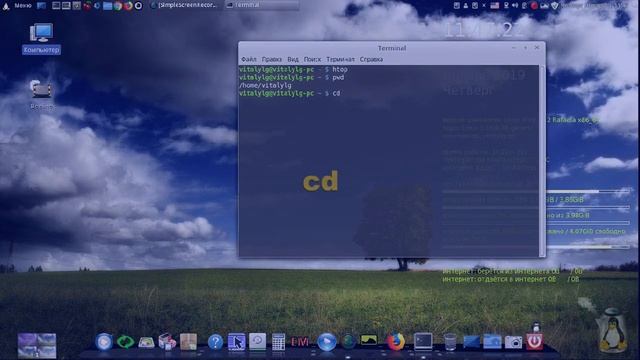Open the Правка menu in Terminal
The width and height of the screenshot is (640, 360).
pyautogui.click(x=271, y=59)
